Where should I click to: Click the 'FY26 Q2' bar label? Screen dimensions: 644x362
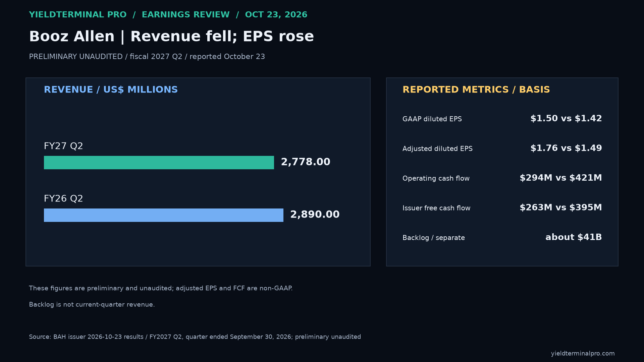coord(63,199)
